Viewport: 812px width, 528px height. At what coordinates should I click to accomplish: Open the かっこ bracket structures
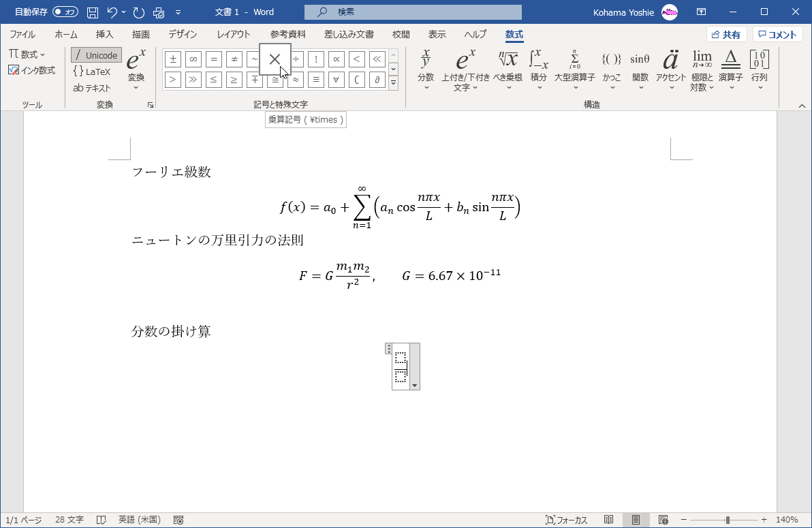point(612,70)
